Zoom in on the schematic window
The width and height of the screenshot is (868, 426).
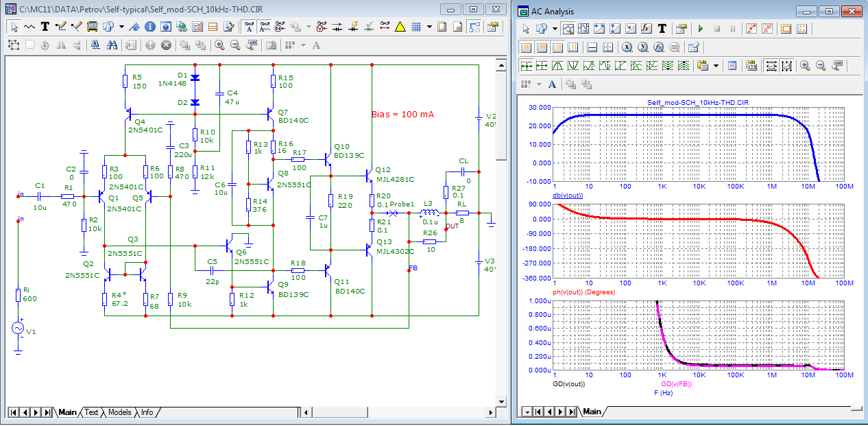219,45
